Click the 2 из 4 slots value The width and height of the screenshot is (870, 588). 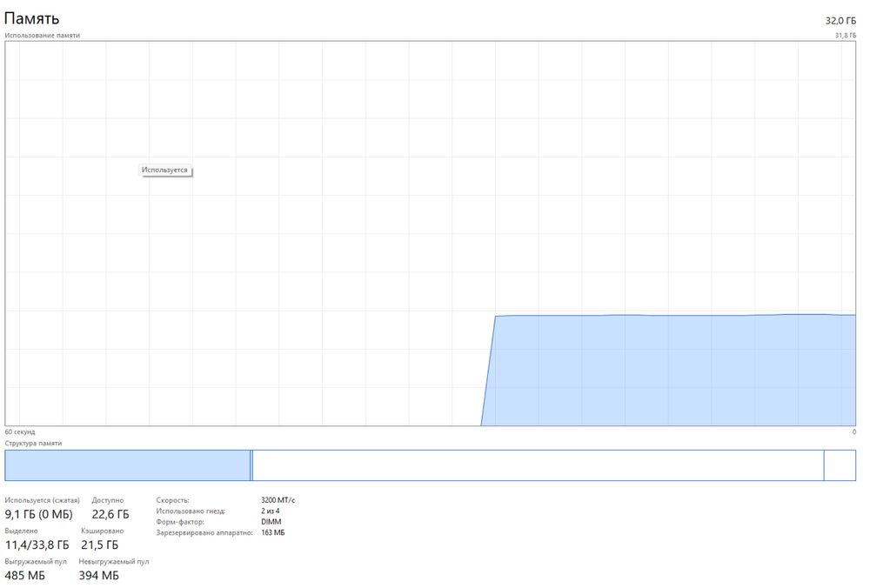(271, 511)
